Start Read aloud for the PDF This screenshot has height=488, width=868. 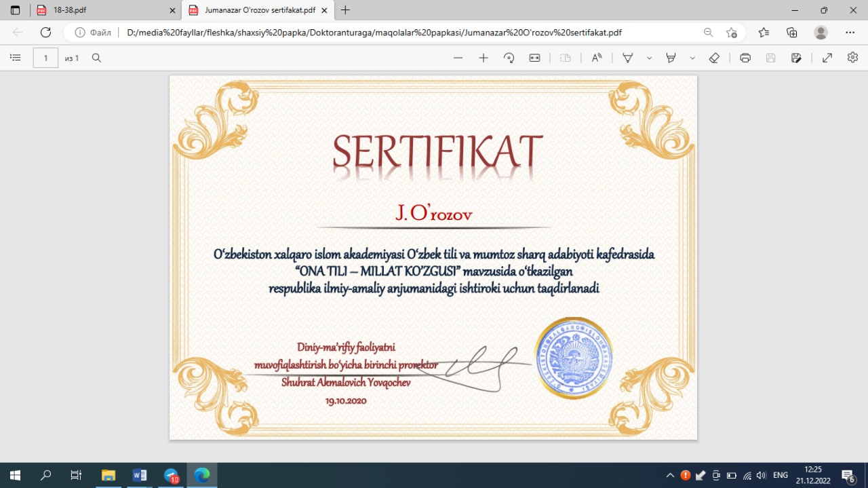click(x=597, y=58)
